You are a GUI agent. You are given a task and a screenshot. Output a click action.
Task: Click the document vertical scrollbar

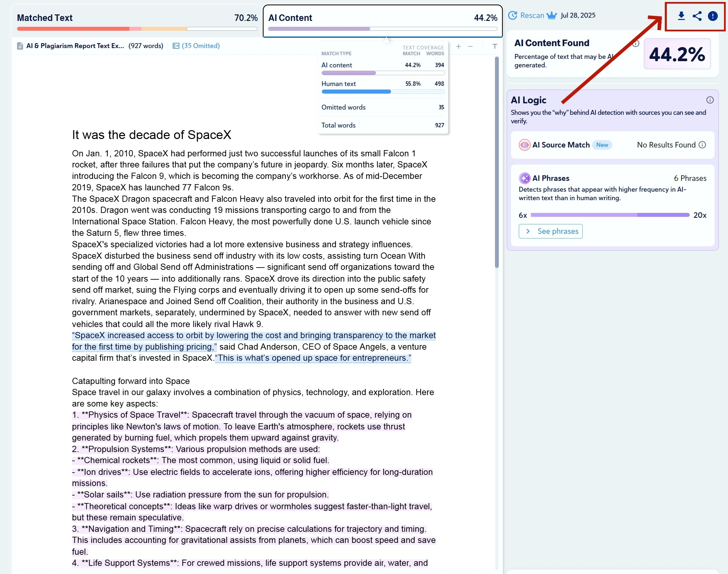497,162
